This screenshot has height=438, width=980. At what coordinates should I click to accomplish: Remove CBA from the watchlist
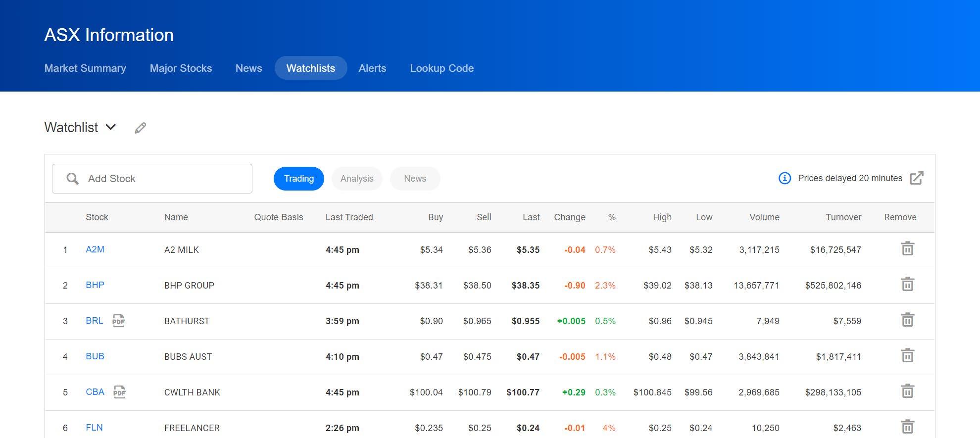tap(907, 391)
